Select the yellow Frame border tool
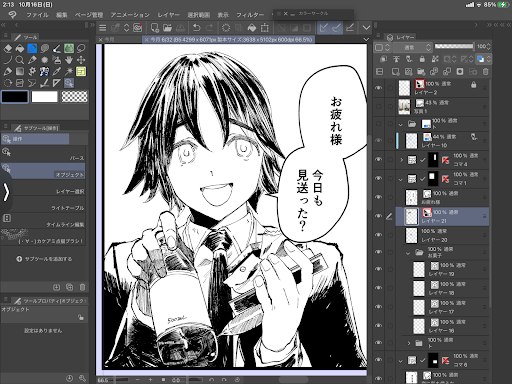Image resolution: width=512 pixels, height=384 pixels. pos(81,71)
